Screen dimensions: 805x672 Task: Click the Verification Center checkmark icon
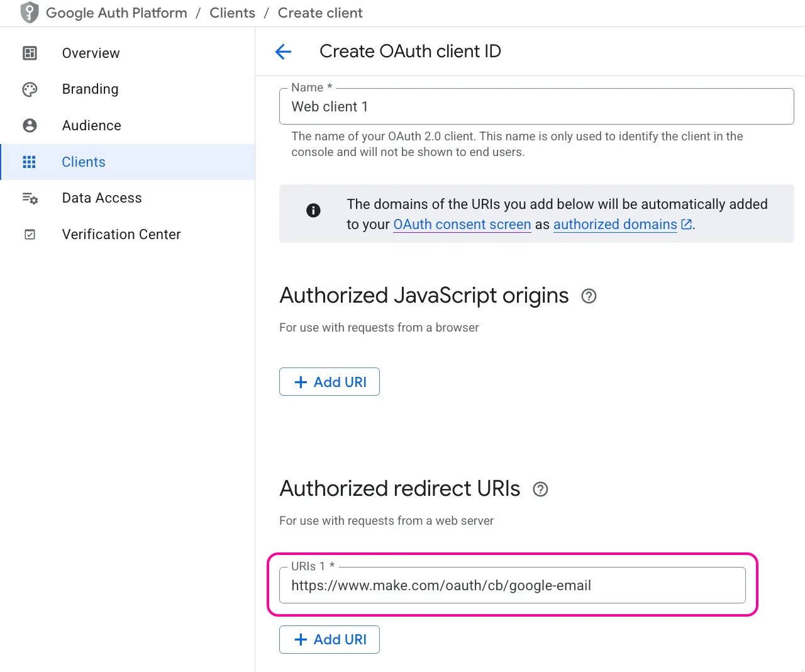pos(30,235)
